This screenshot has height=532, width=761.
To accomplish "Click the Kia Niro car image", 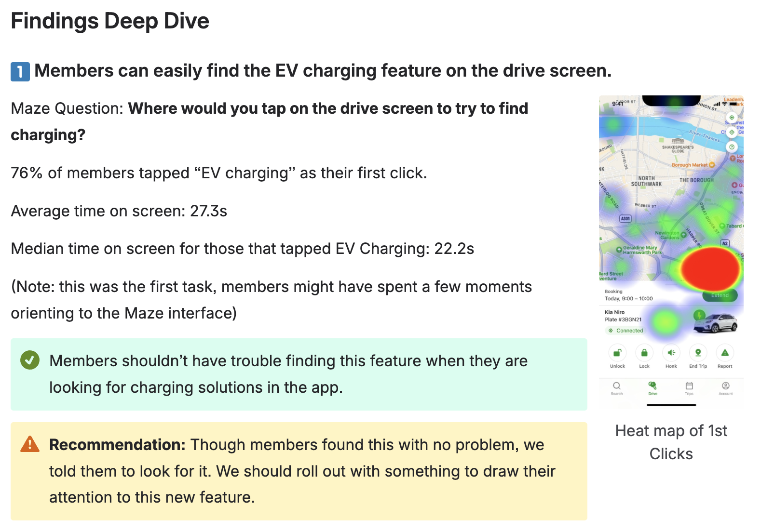I will (715, 323).
